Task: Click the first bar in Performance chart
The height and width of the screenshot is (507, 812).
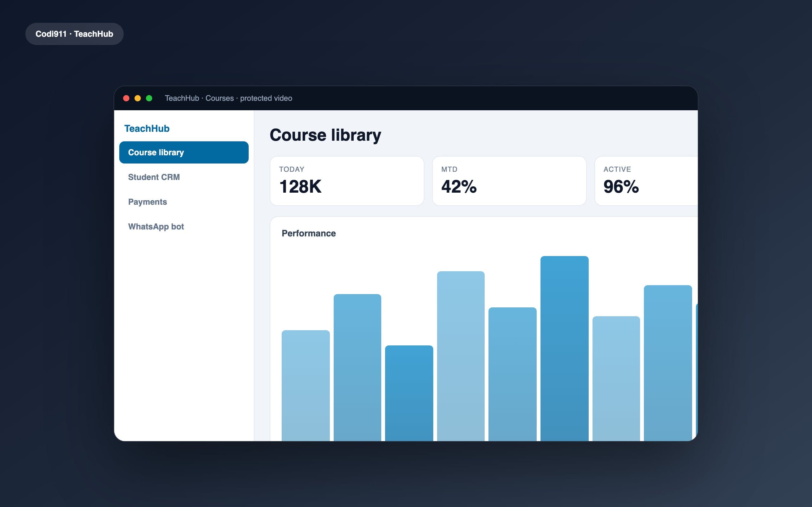Action: click(306, 386)
